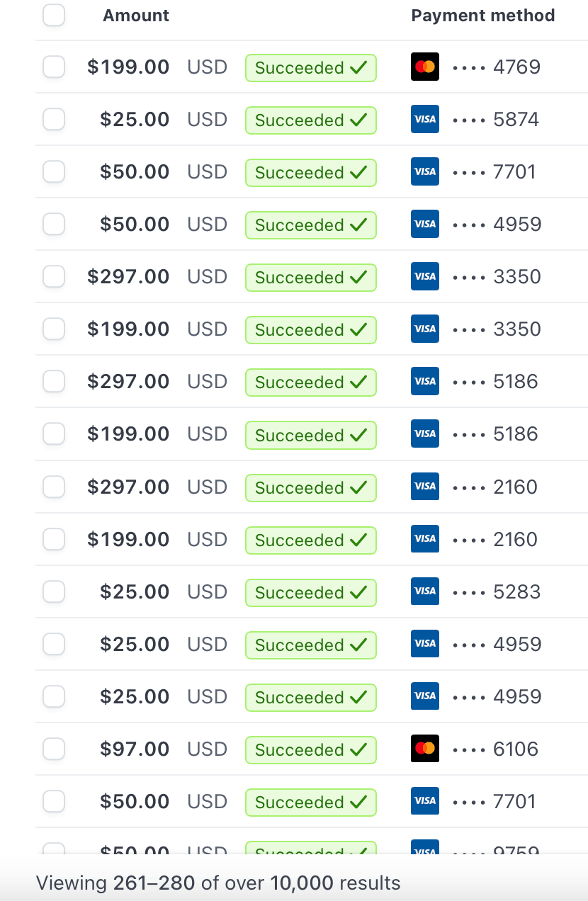This screenshot has height=901, width=588.
Task: Click the Mastercard icon for card 4769
Action: pos(425,67)
